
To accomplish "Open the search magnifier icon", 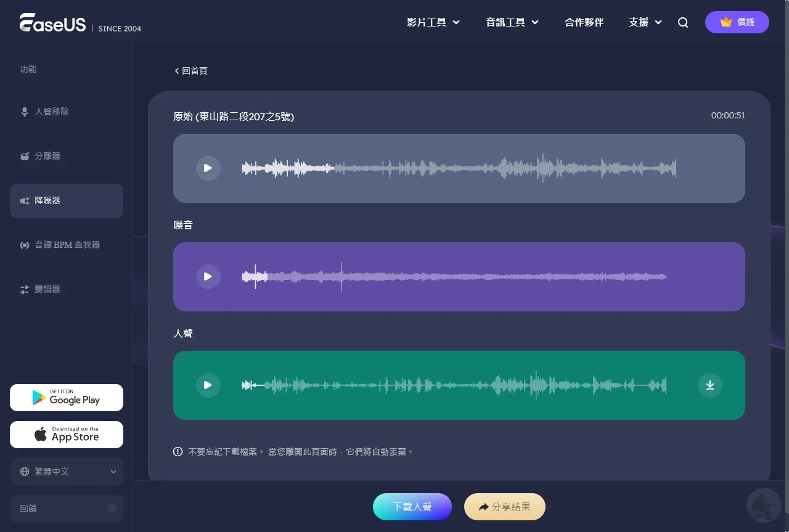I will coord(683,22).
